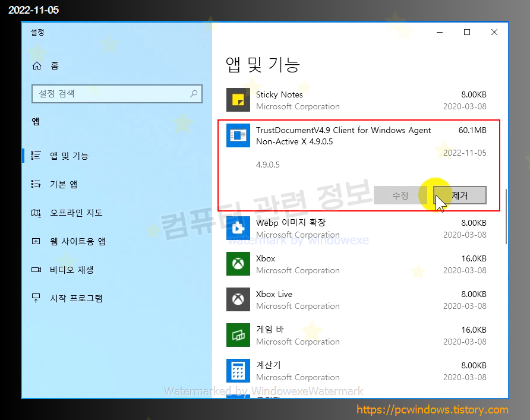530x420 pixels.
Task: Click the Xbox 16.0KB size value
Action: pyautogui.click(x=474, y=258)
